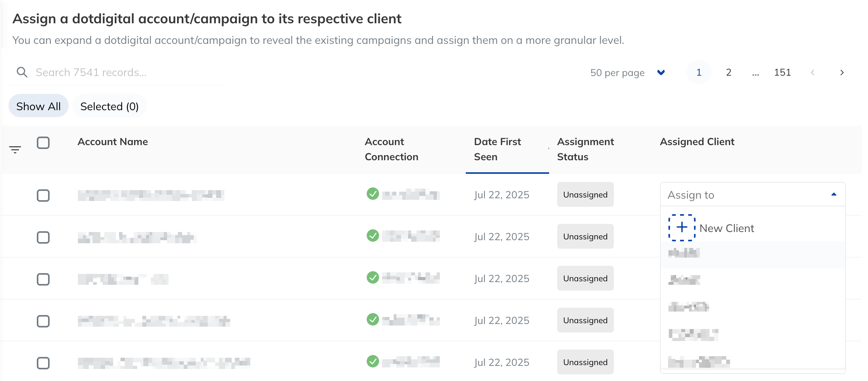
Task: Click green connection checkmark in first row
Action: point(373,194)
